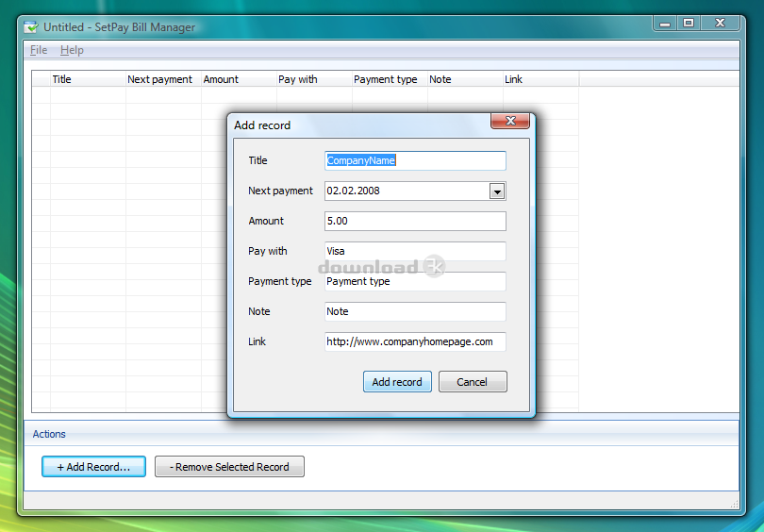Expand the Next payment date dropdown

(497, 191)
